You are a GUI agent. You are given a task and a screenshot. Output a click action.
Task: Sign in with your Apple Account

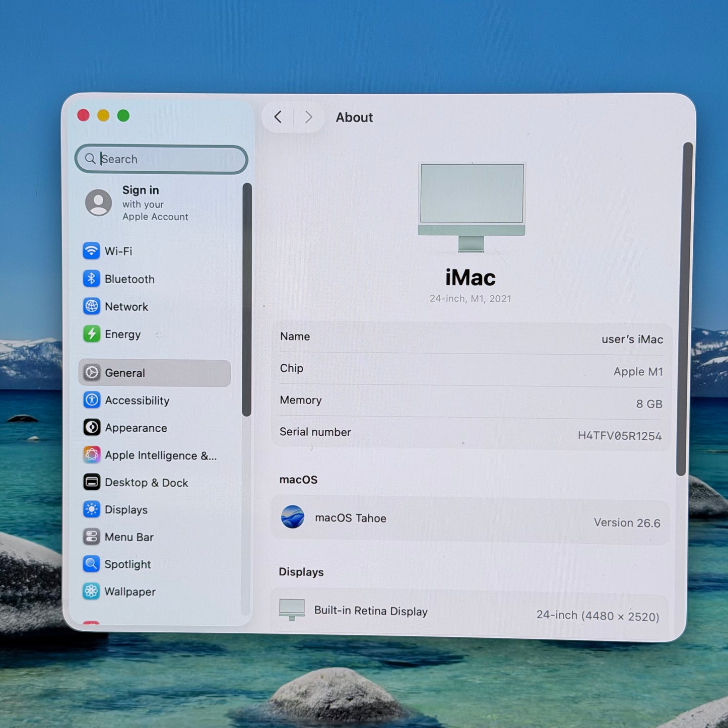(155, 203)
